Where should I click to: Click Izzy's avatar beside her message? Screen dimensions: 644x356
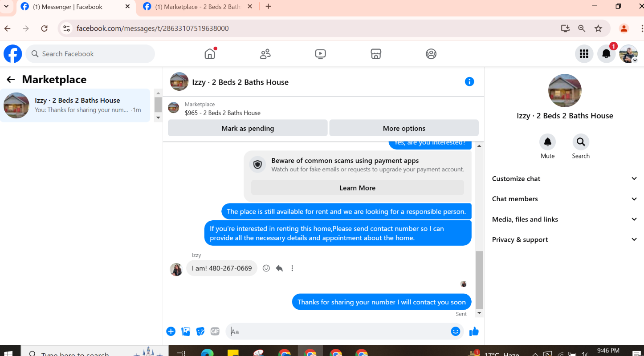pos(176,269)
